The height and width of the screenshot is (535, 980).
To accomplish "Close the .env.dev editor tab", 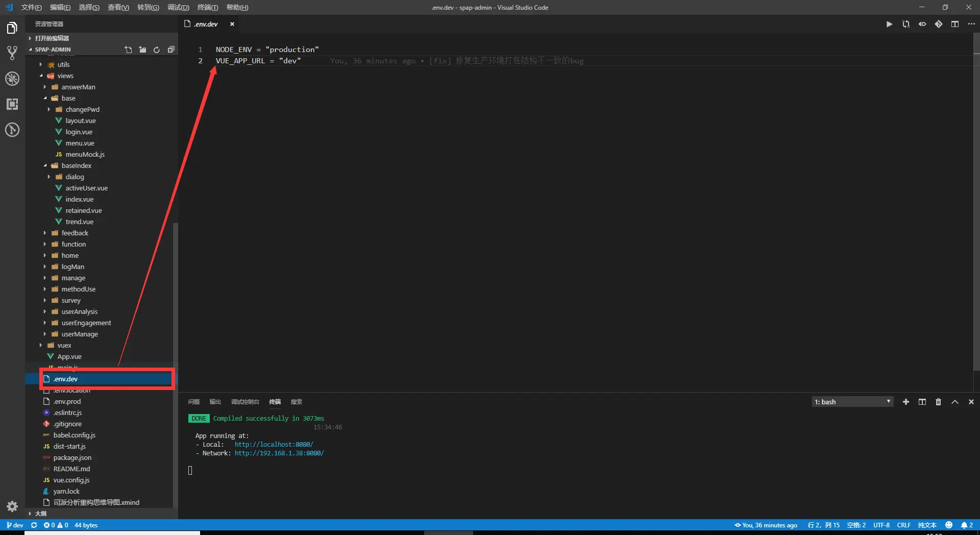I will (x=232, y=24).
